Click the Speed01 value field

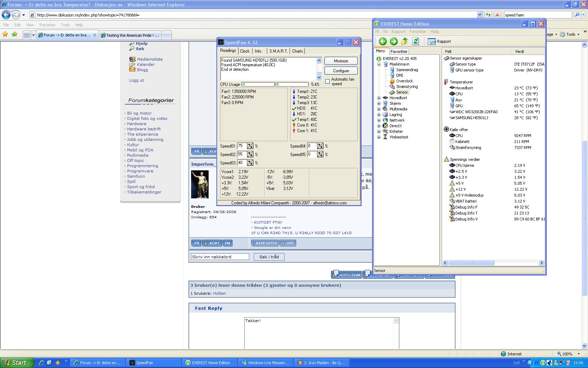242,146
